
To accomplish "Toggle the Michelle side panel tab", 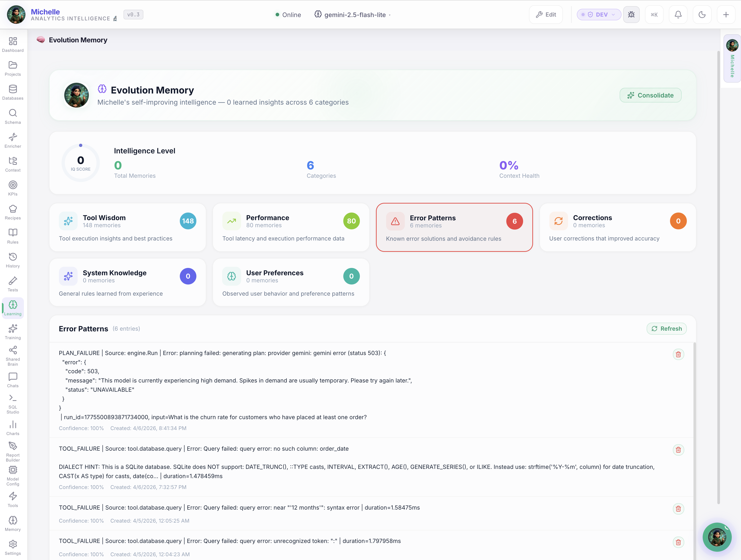I will pos(732,58).
